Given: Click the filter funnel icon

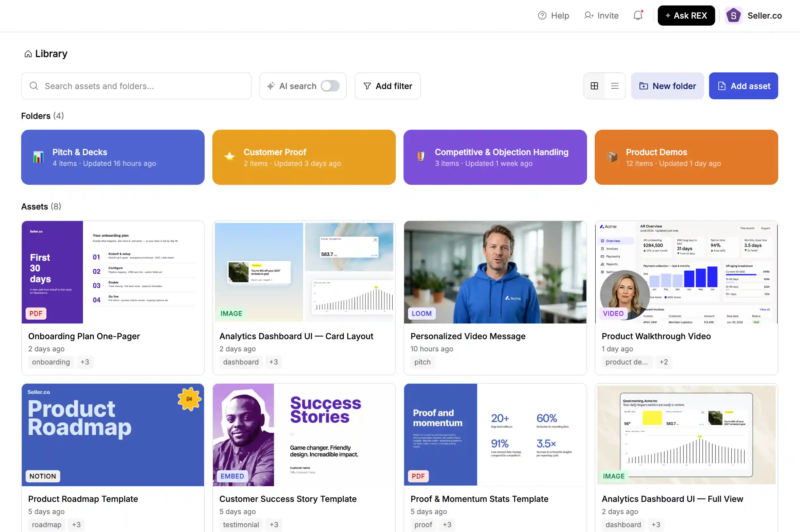Looking at the screenshot, I should tap(367, 86).
